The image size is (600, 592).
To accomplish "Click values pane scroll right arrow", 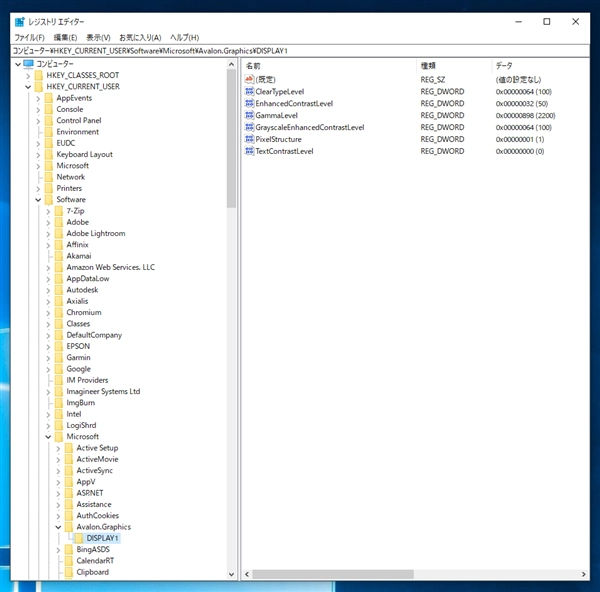I will coord(584,574).
